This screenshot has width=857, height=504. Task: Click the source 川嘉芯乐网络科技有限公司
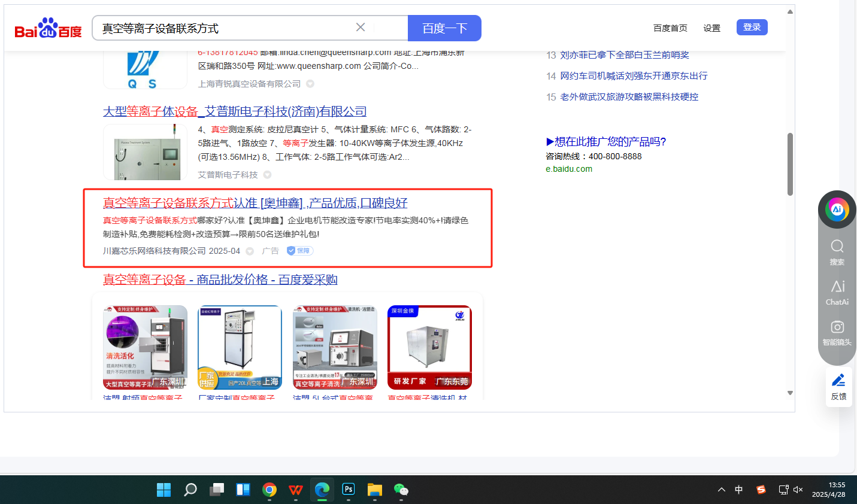155,251
